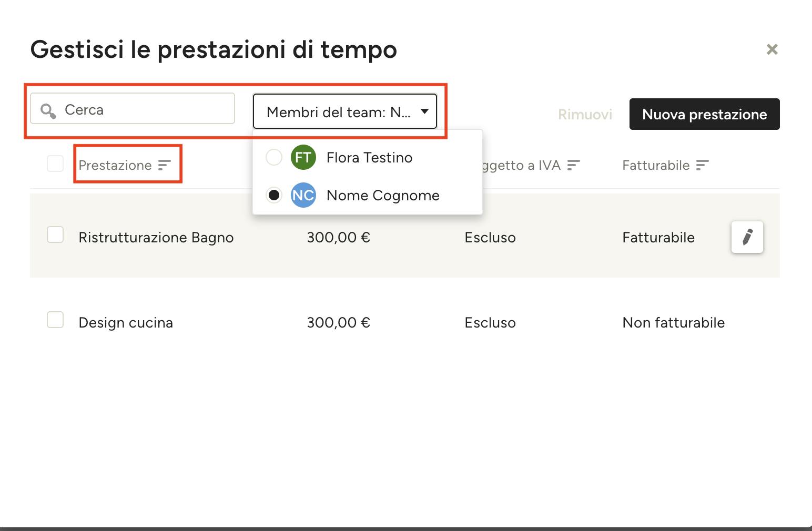This screenshot has width=812, height=531.
Task: Click the magnifier icon in search field
Action: coord(48,110)
